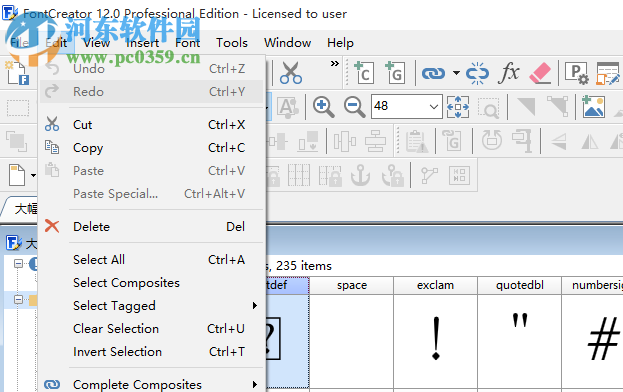Image resolution: width=623 pixels, height=392 pixels.
Task: Expand the Select Tagged submenu
Action: click(151, 306)
